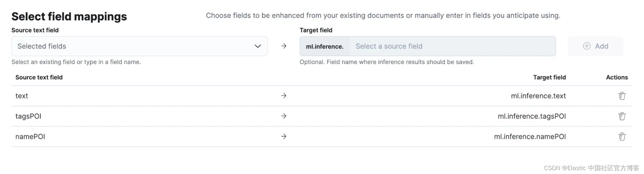This screenshot has width=644, height=174.
Task: Click trash icon for namePOI row
Action: [x=622, y=137]
